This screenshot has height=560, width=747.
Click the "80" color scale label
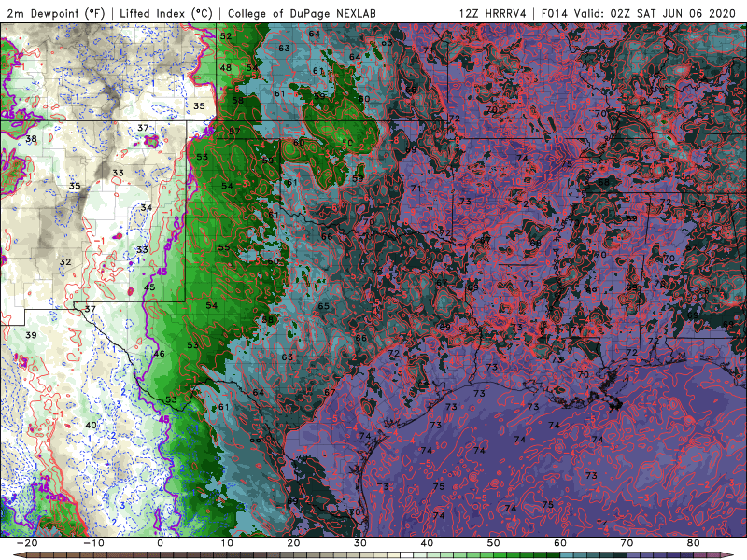click(x=694, y=543)
